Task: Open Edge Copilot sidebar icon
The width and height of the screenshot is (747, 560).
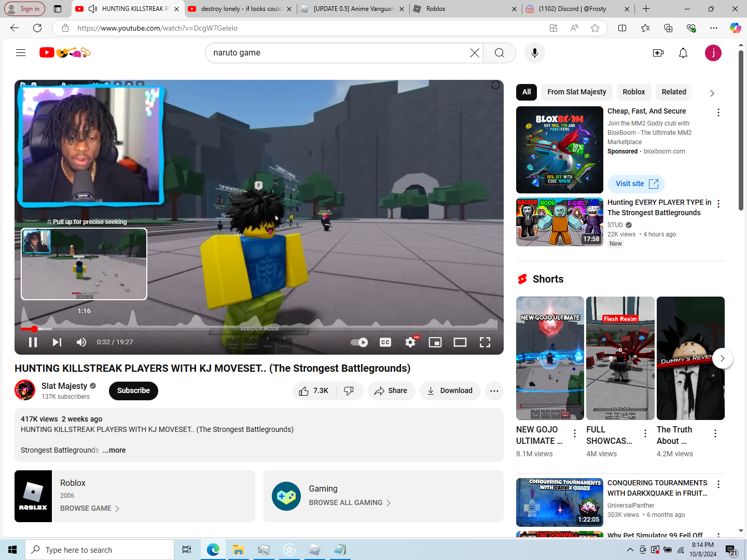Action: pos(735,28)
